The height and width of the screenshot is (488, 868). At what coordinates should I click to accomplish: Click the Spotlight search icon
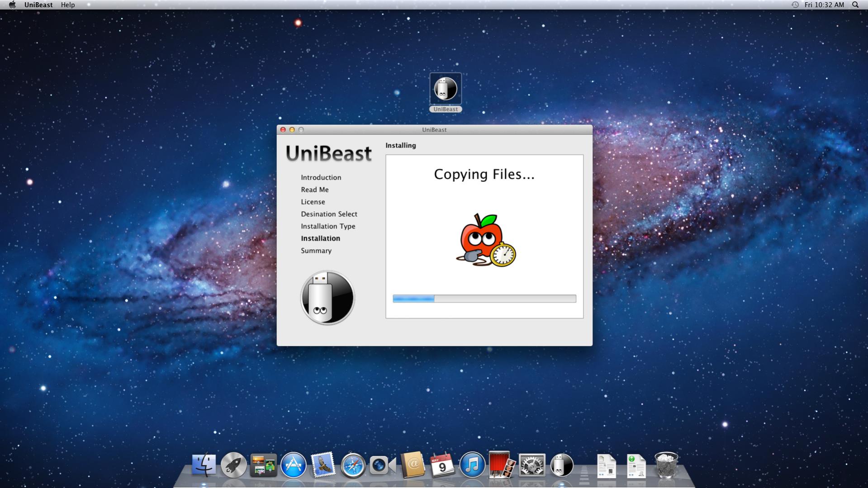pos(855,5)
